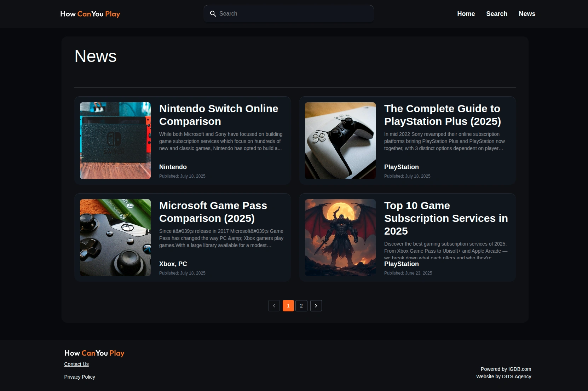Select page 2 in pagination
This screenshot has width=588, height=391.
click(301, 306)
